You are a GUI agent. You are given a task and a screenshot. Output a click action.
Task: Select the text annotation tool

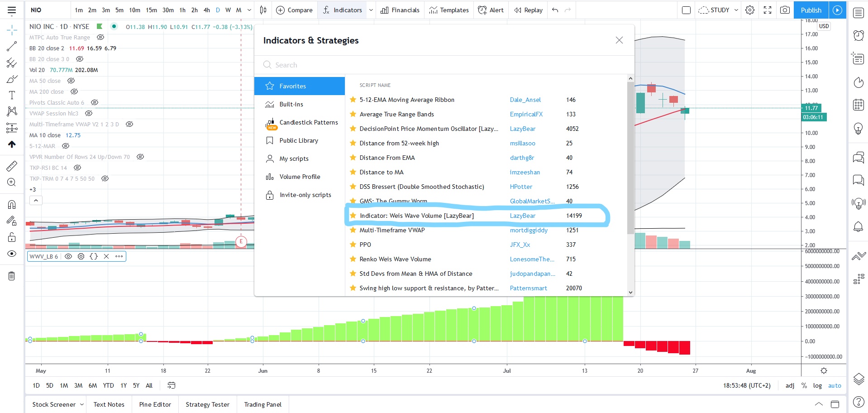(12, 95)
